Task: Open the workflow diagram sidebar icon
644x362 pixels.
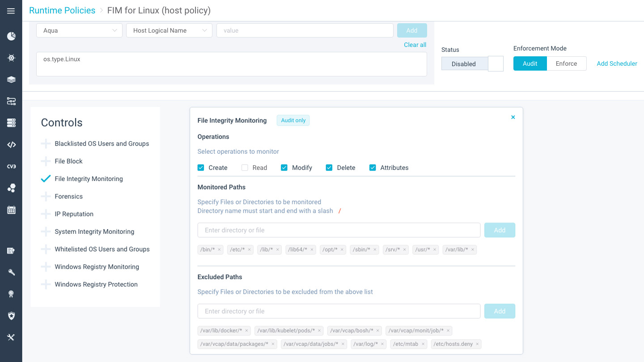Action: point(11,101)
